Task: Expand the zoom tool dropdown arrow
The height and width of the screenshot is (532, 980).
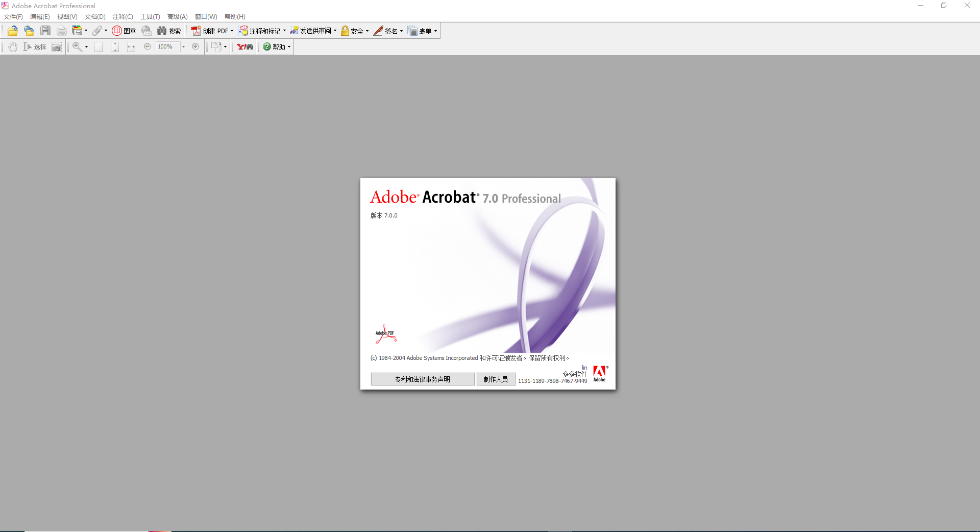Action: click(86, 47)
